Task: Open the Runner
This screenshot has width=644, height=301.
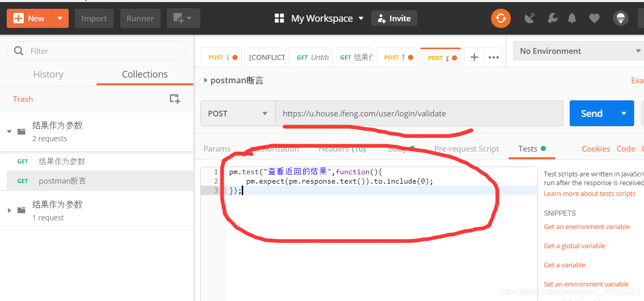Action: pyautogui.click(x=140, y=19)
